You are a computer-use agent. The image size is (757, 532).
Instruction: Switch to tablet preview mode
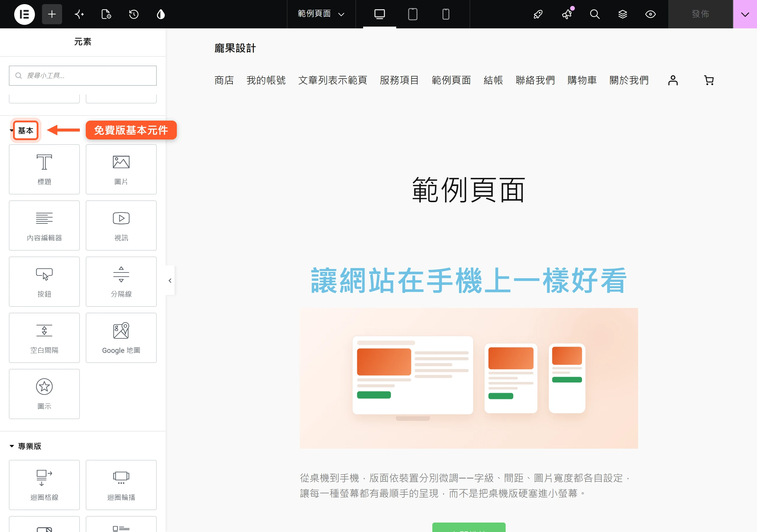[x=413, y=14]
